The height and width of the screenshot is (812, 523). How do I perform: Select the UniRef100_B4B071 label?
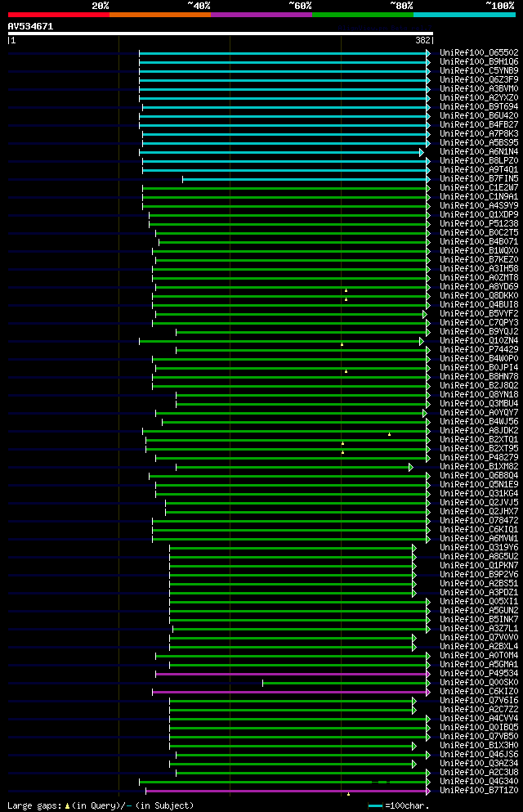[479, 241]
